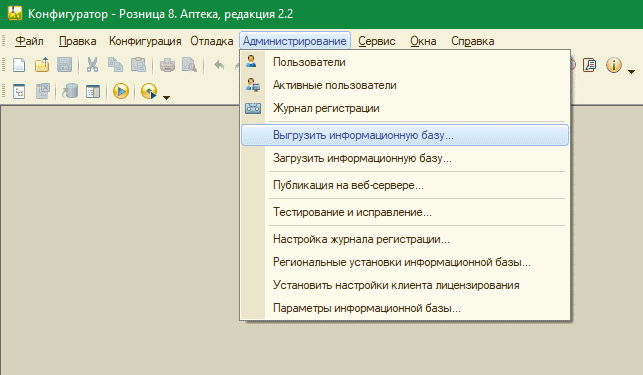Image resolution: width=643 pixels, height=375 pixels.
Task: Click the Copy icon in toolbar
Action: [x=115, y=65]
